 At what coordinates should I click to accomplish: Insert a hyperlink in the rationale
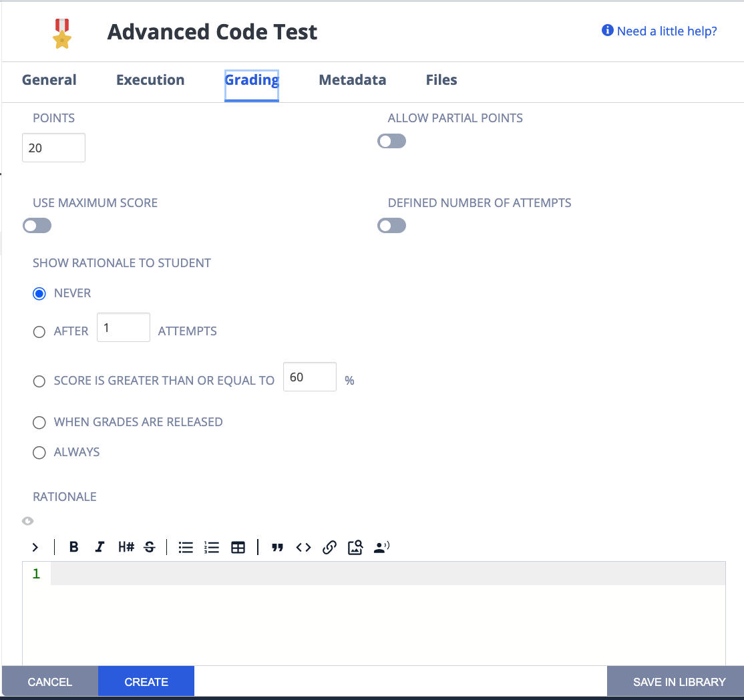click(329, 548)
